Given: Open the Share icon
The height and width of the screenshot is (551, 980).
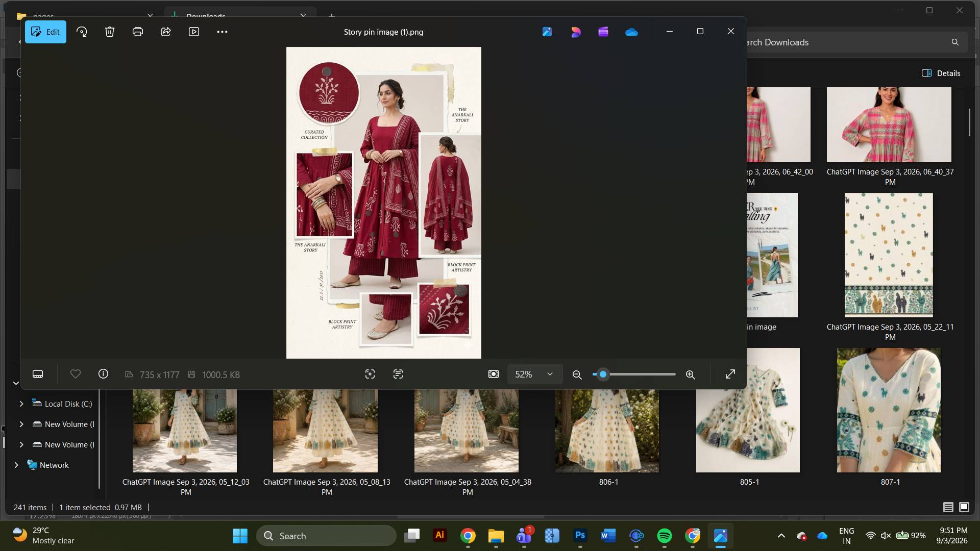Looking at the screenshot, I should (x=166, y=32).
